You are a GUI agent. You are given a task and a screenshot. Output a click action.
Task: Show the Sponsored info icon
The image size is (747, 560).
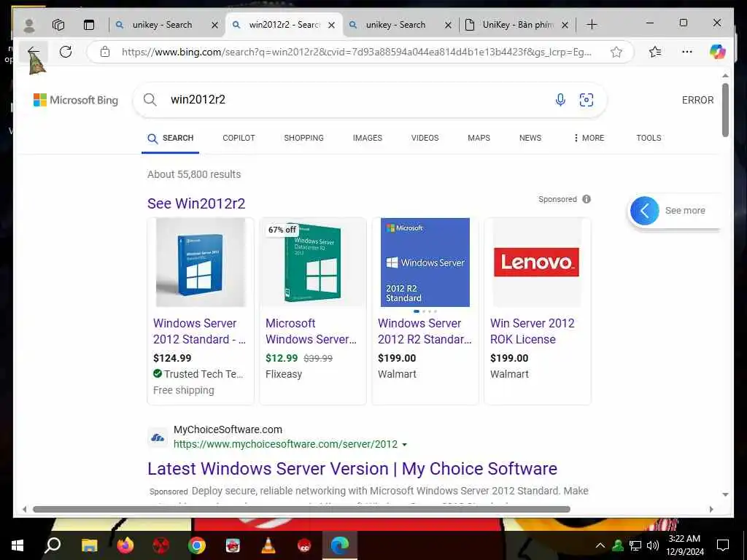[587, 199]
